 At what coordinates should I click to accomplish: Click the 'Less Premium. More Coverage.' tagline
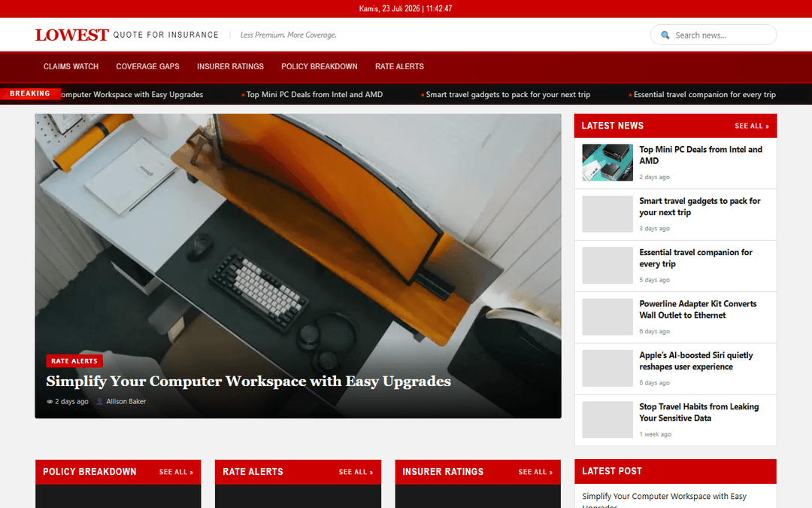pyautogui.click(x=289, y=35)
